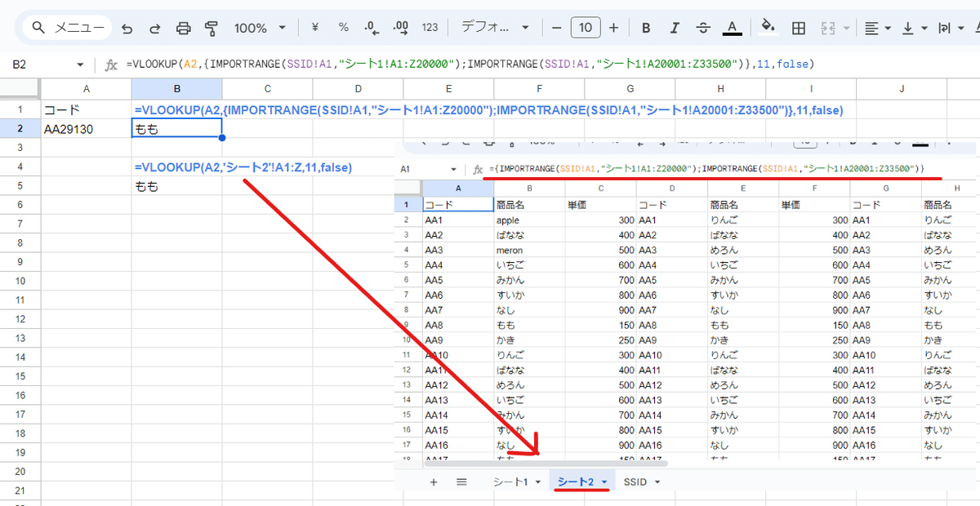The width and height of the screenshot is (980, 506).
Task: Open the merge cells type dropdown arrow
Action: pyautogui.click(x=845, y=28)
